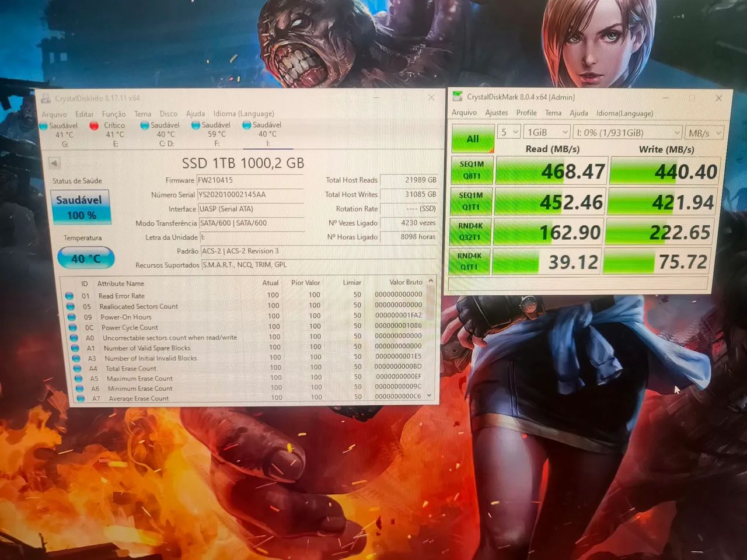Click status circle for Total Erase Count
Viewport: 747px width, 560px height.
click(x=77, y=369)
